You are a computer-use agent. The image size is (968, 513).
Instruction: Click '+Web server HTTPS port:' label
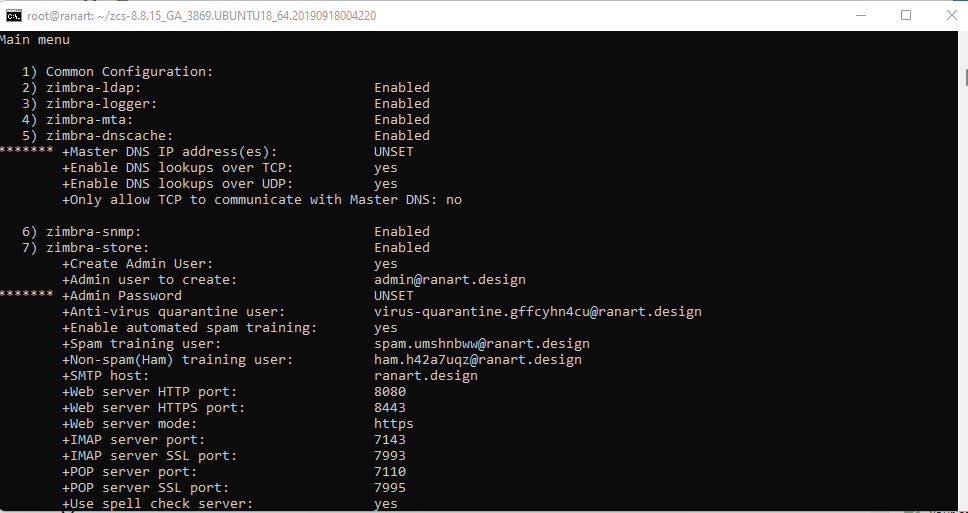coord(154,408)
